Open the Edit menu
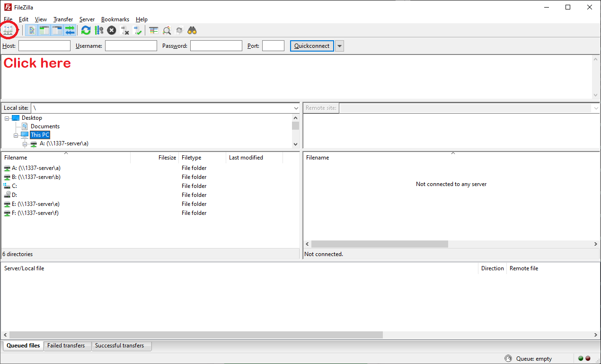The height and width of the screenshot is (364, 601). (24, 19)
